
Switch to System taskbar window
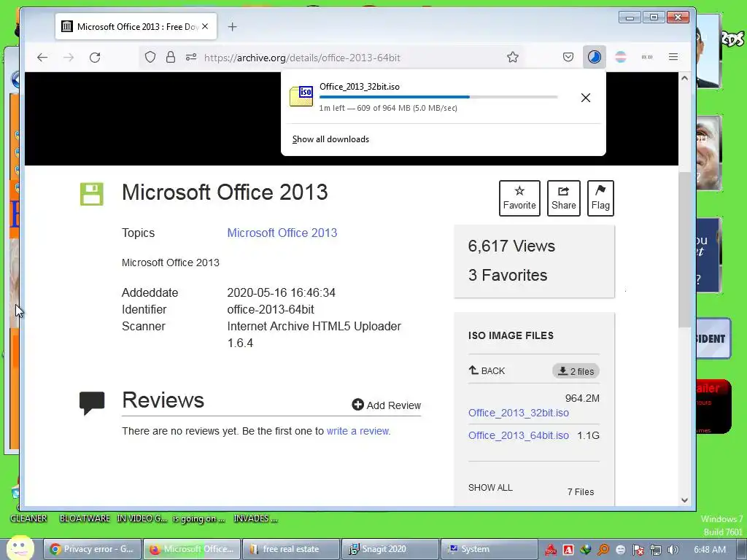click(x=489, y=549)
